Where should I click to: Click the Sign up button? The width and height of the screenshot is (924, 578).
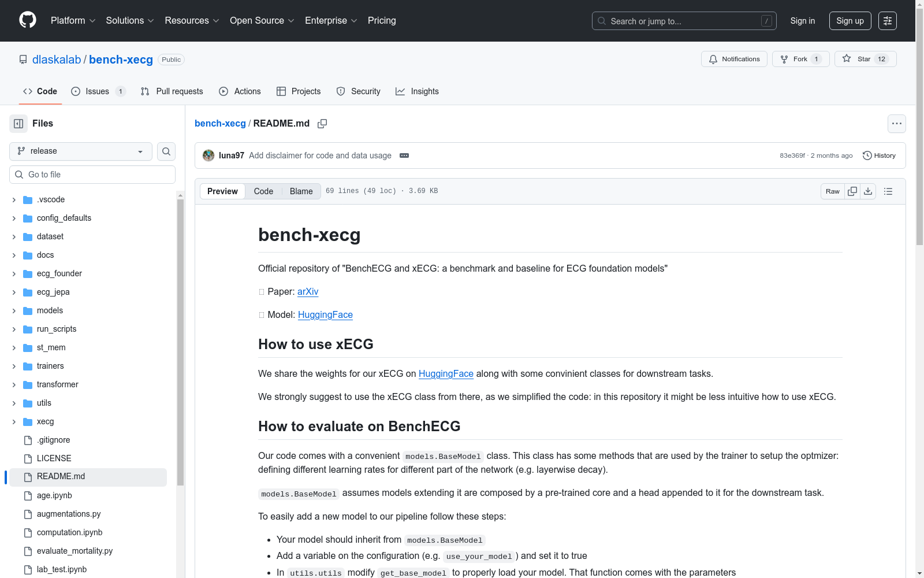[x=850, y=21]
